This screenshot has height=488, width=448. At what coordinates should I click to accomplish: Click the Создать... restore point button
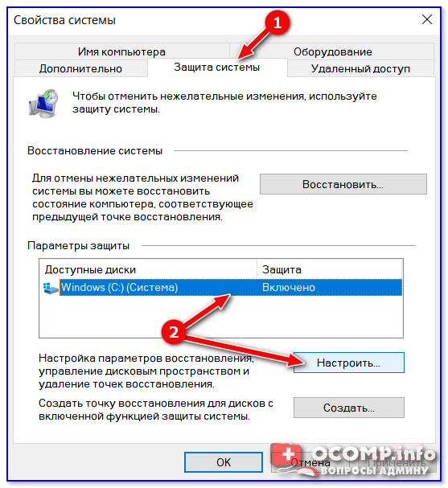(x=349, y=408)
